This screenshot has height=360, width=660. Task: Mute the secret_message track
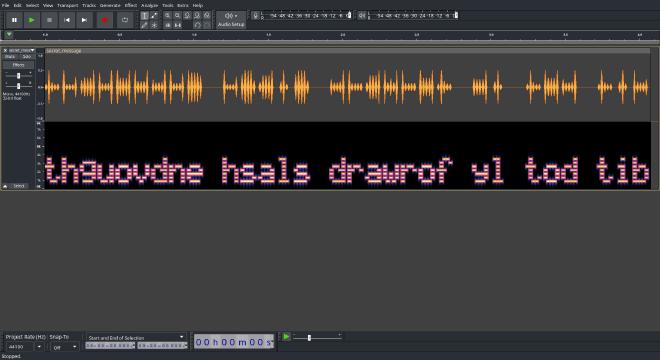(x=10, y=56)
